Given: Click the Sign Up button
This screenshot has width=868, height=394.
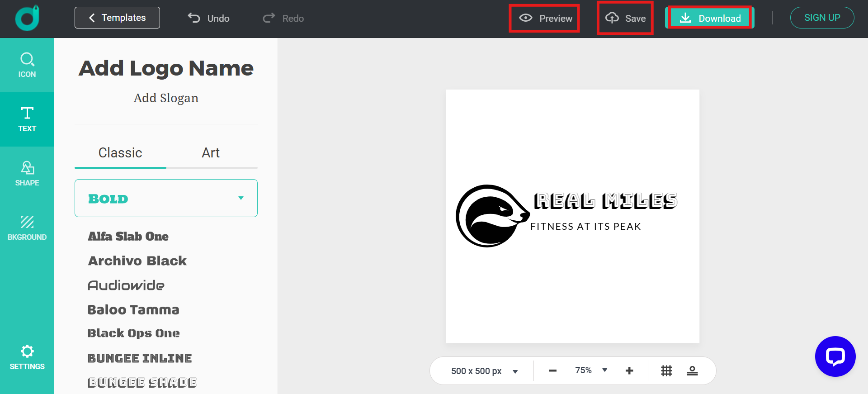Looking at the screenshot, I should (822, 18).
